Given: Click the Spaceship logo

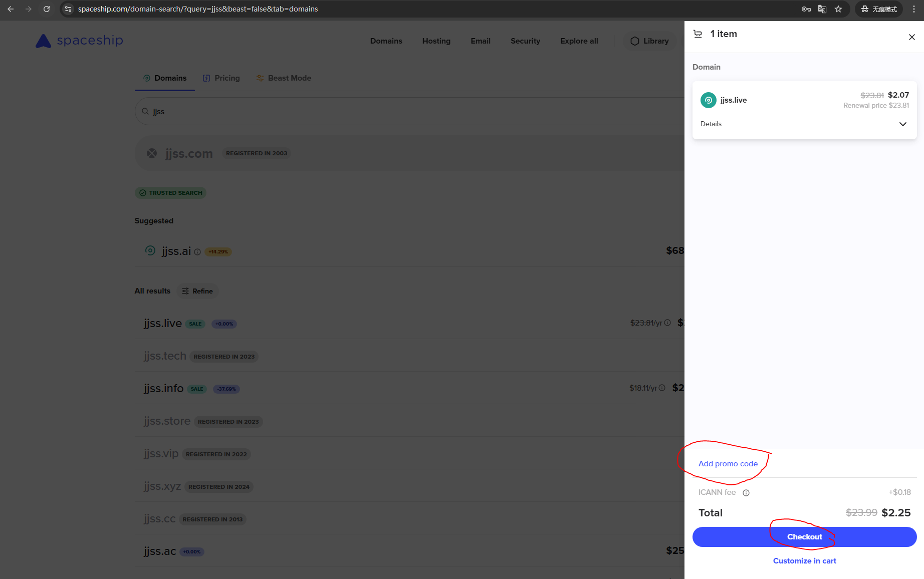Looking at the screenshot, I should click(x=79, y=41).
